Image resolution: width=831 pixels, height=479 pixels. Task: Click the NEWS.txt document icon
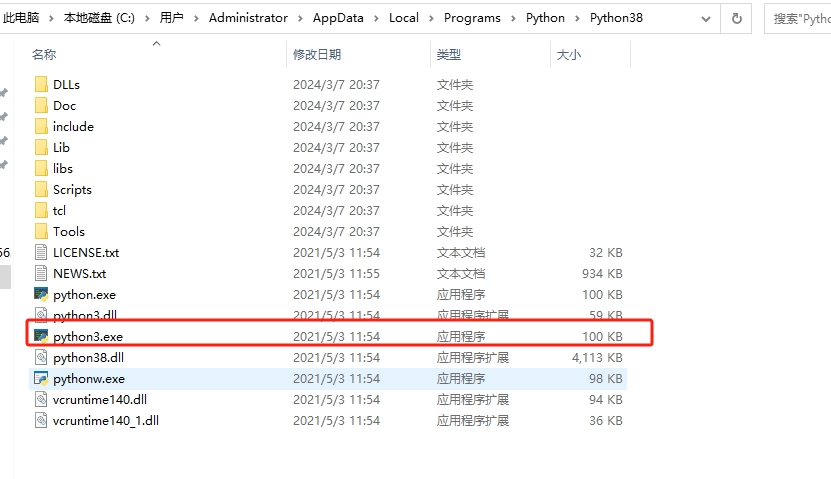point(41,273)
